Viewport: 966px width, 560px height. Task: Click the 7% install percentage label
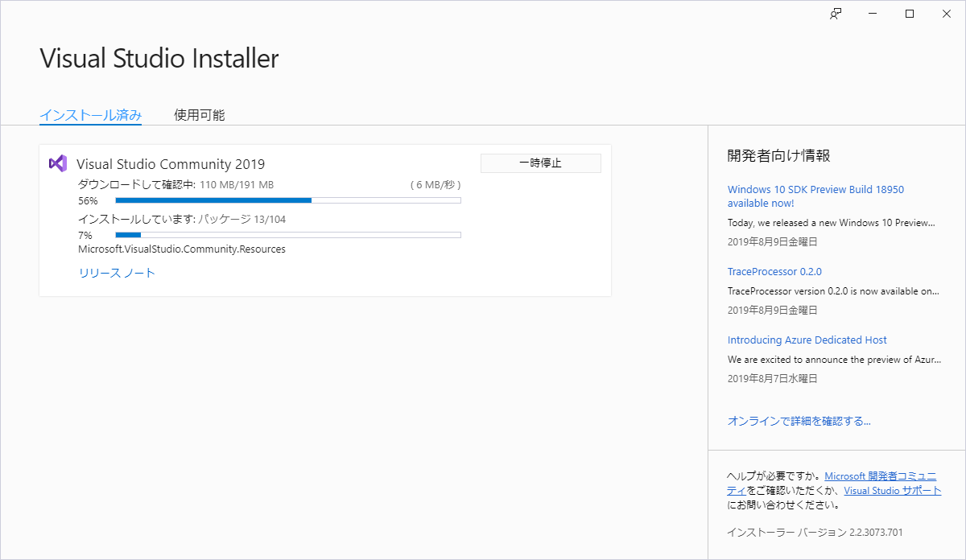[x=85, y=236]
